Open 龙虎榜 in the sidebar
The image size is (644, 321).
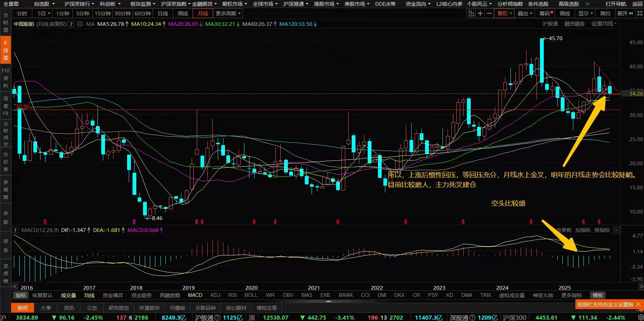pyautogui.click(x=5, y=273)
